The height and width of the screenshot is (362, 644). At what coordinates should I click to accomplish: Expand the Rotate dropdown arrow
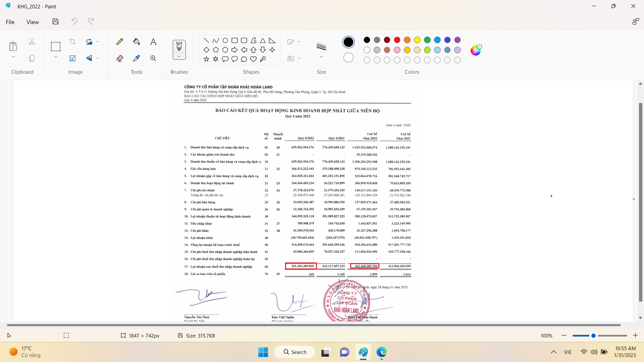(98, 42)
